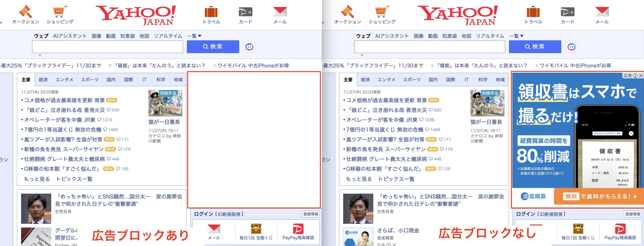
Task: Click the Mail envelope icon in left page header
Action: (280, 12)
